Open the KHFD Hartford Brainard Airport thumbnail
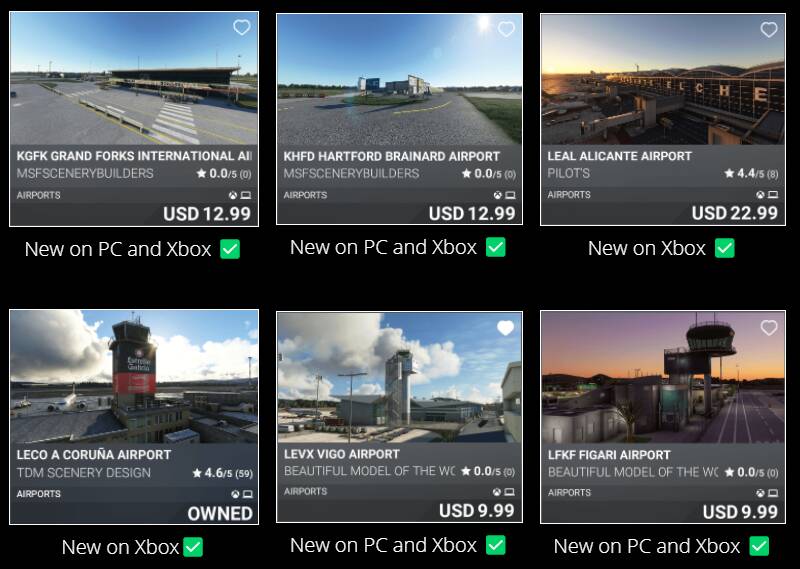 point(399,80)
